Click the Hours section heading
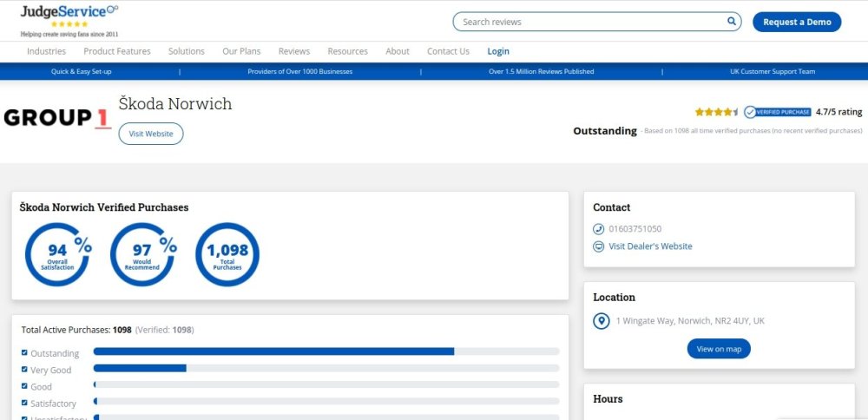 pos(608,399)
